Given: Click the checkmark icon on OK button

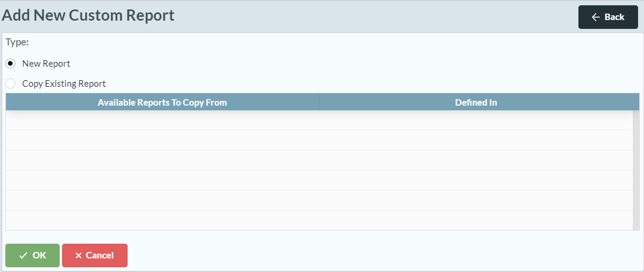Looking at the screenshot, I should (23, 255).
